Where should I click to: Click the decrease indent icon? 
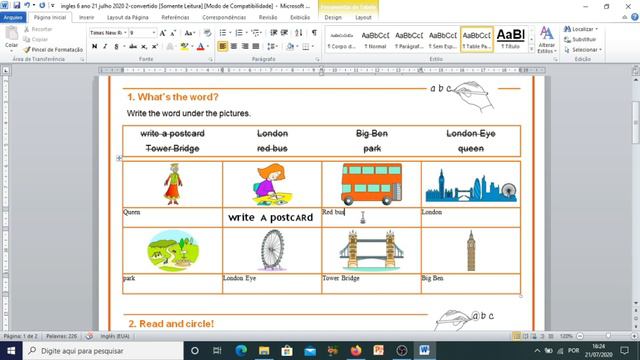point(273,33)
